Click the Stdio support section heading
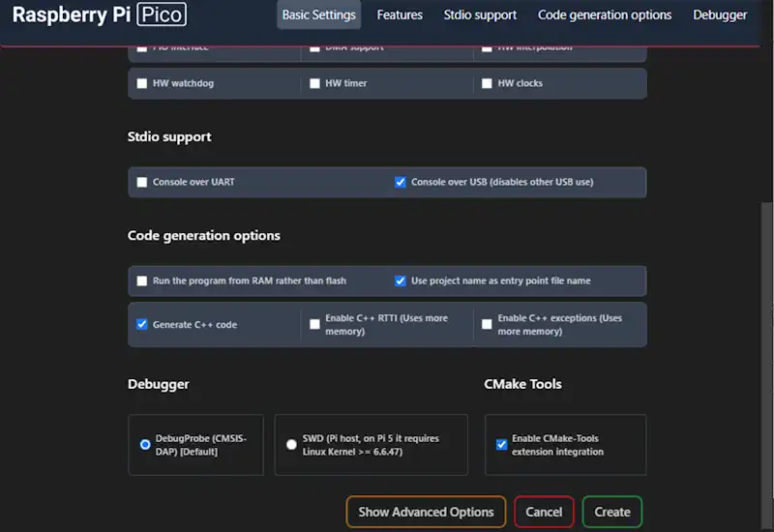This screenshot has width=774, height=532. coord(169,136)
